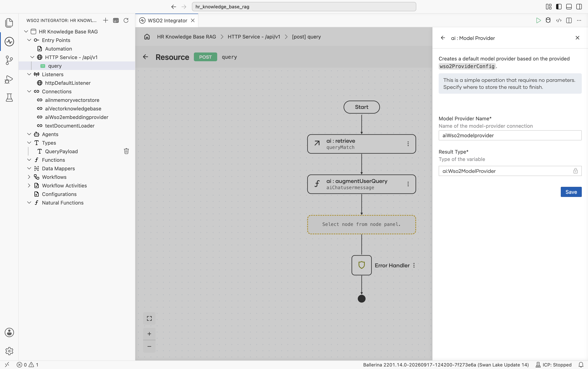
Task: Click the Run play icon in editor toolbar
Action: tap(538, 20)
